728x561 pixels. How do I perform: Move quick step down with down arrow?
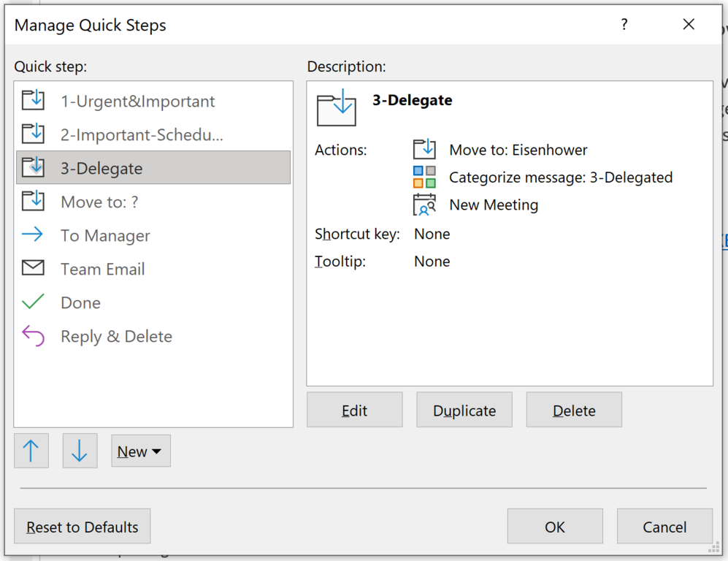coord(80,451)
